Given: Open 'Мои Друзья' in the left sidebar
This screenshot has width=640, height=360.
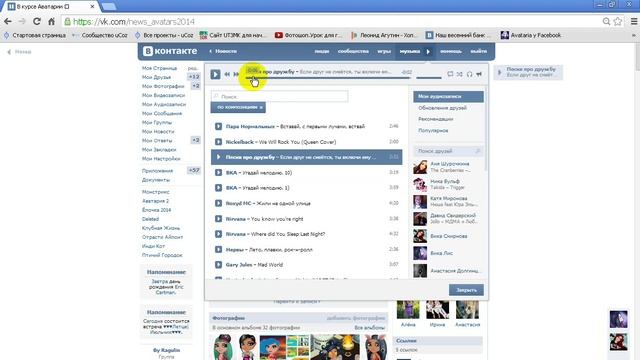Looking at the screenshot, I should [156, 77].
